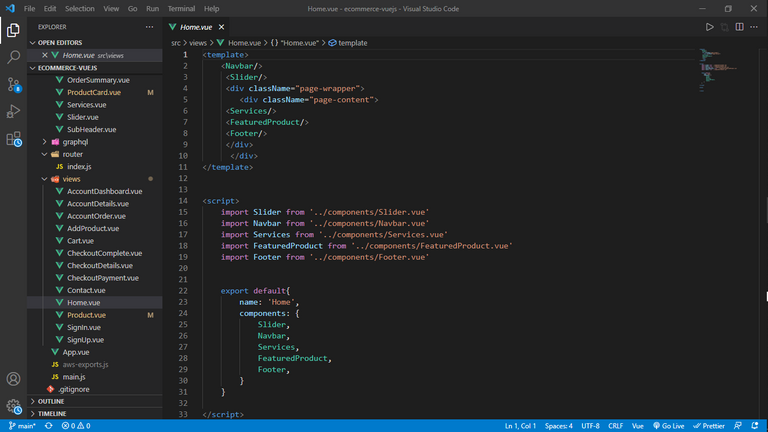768x432 pixels.
Task: Open the Explorer view in activity bar
Action: pos(13,30)
